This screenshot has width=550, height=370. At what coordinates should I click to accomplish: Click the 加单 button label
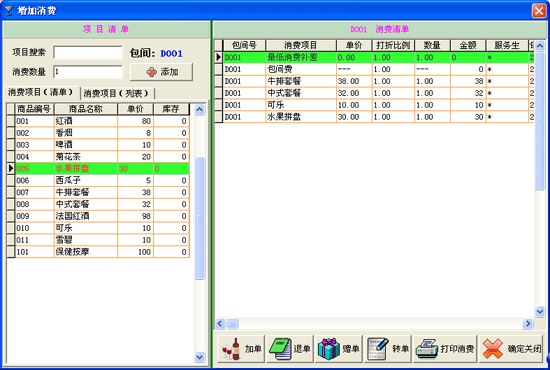[x=253, y=349]
